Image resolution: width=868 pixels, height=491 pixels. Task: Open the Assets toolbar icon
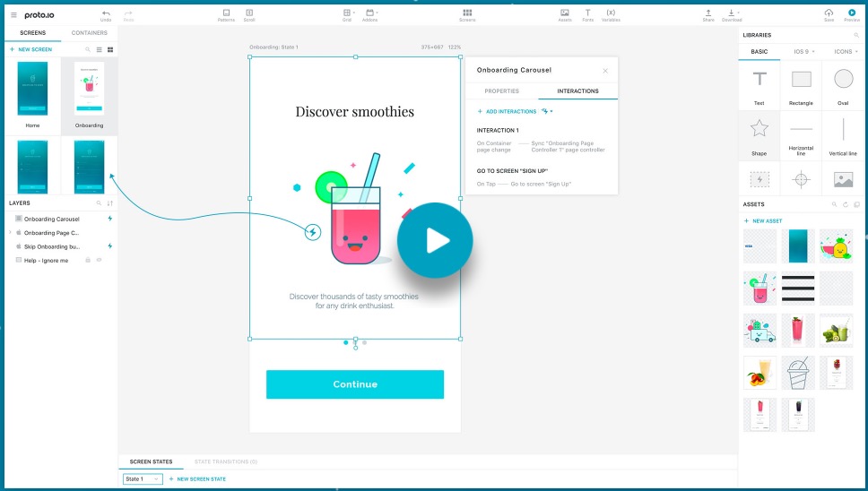pyautogui.click(x=565, y=13)
